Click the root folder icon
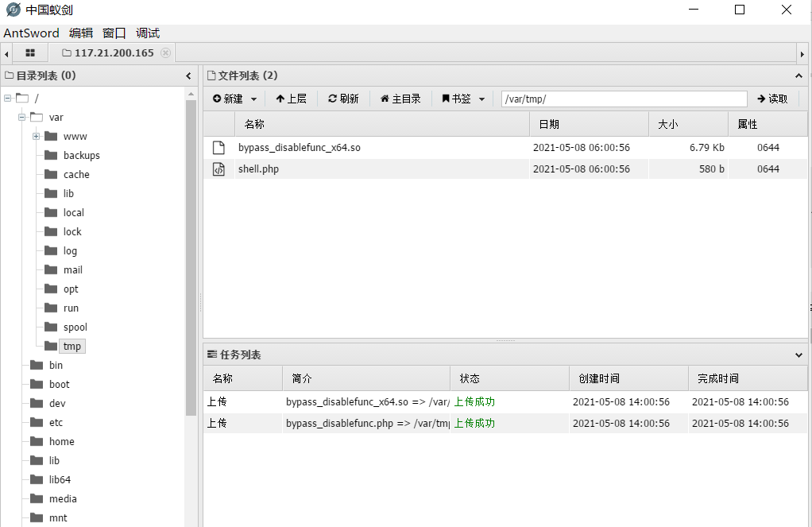This screenshot has height=527, width=812. (22, 98)
